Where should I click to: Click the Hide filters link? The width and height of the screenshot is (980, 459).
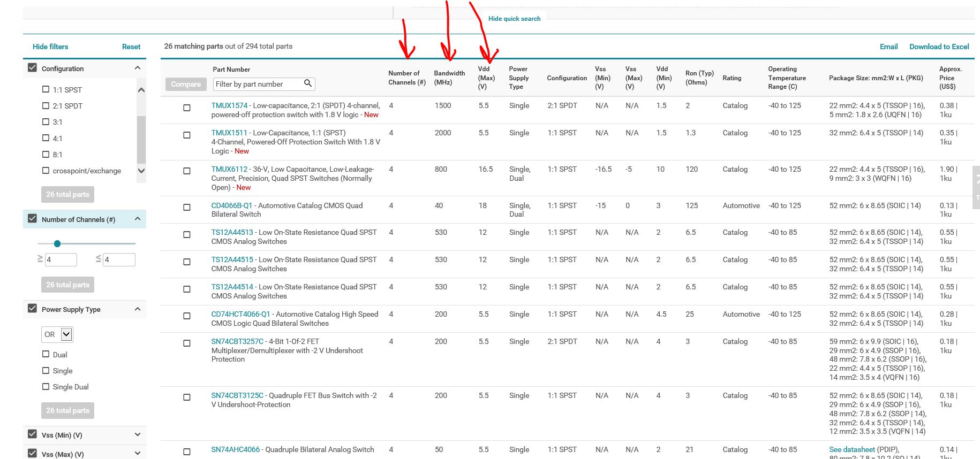point(50,47)
